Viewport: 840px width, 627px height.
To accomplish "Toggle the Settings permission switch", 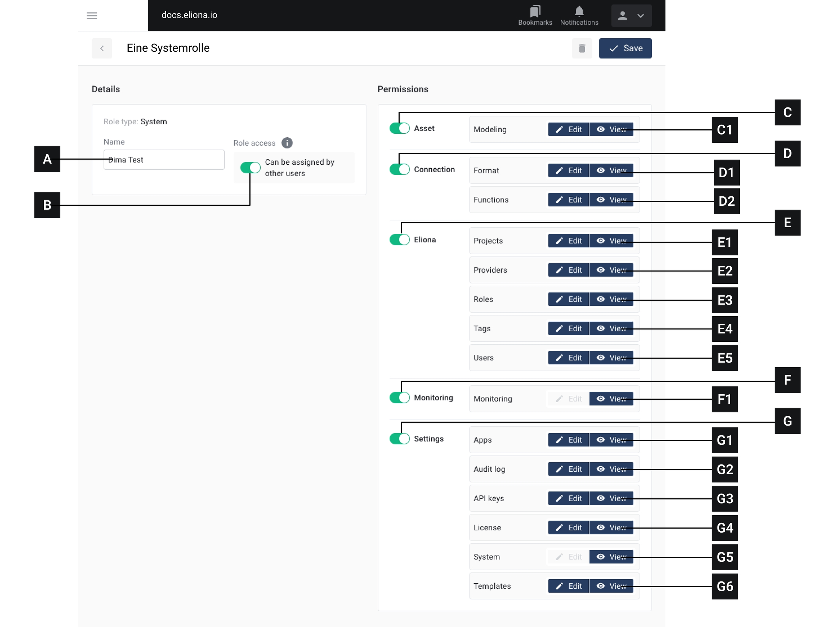I will tap(399, 438).
